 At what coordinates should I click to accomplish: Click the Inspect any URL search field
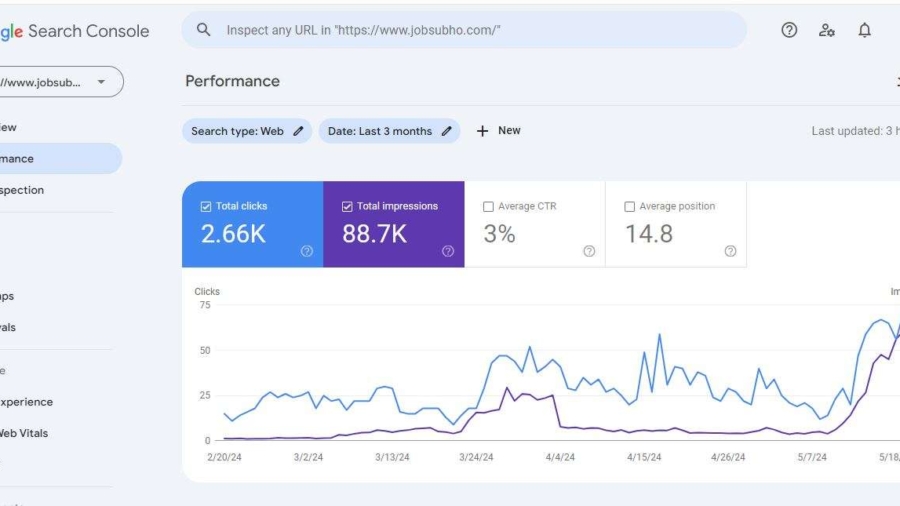click(x=464, y=30)
